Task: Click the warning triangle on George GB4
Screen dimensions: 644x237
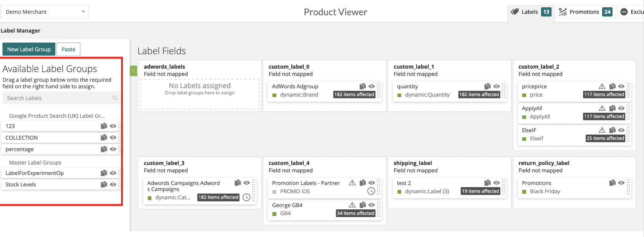Action: [352, 205]
